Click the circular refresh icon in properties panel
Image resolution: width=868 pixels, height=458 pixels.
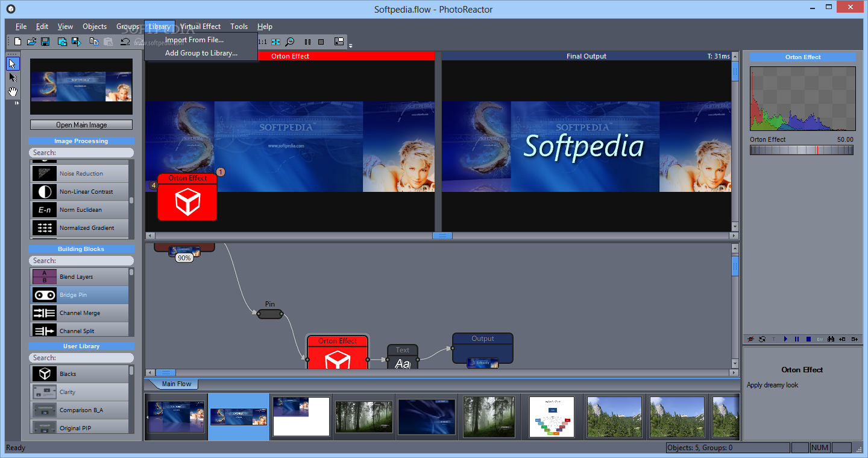(x=763, y=339)
